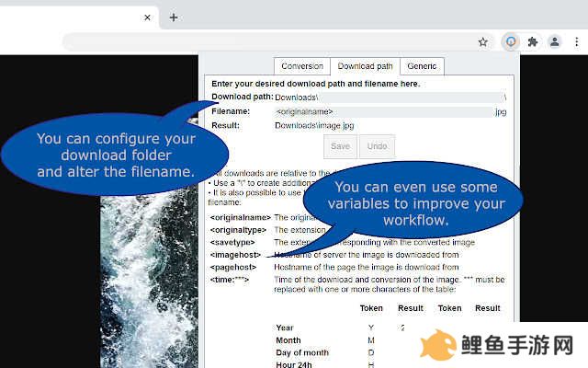Switch to the Conversion tab
588x368 pixels.
coord(302,66)
